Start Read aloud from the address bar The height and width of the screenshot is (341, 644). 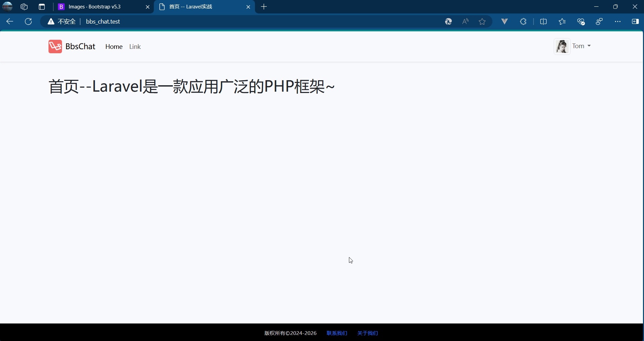coord(465,22)
